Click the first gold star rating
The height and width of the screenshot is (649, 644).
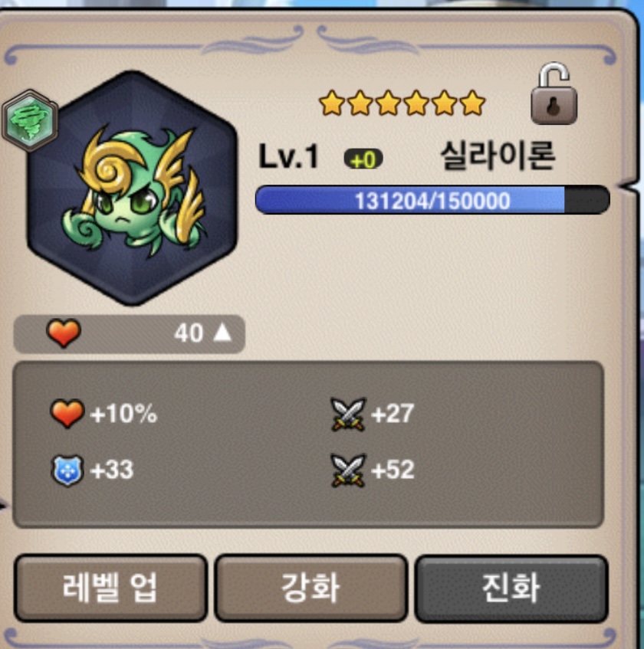click(332, 103)
